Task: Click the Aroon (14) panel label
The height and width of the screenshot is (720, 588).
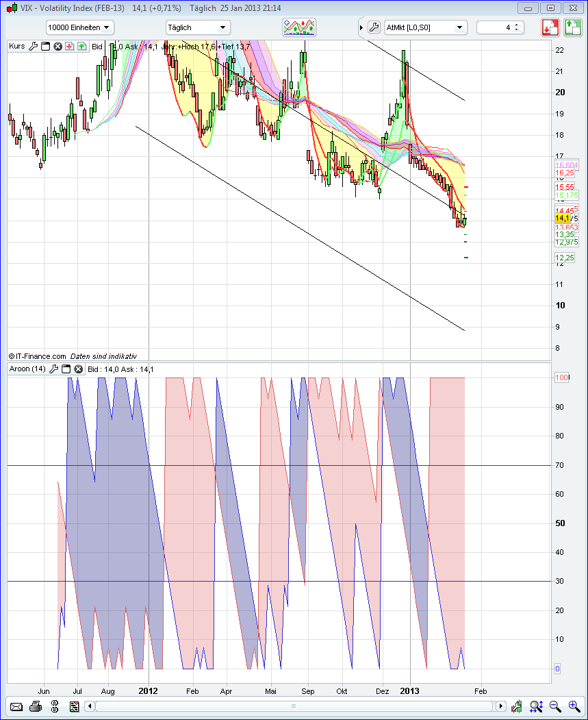Action: coord(27,369)
